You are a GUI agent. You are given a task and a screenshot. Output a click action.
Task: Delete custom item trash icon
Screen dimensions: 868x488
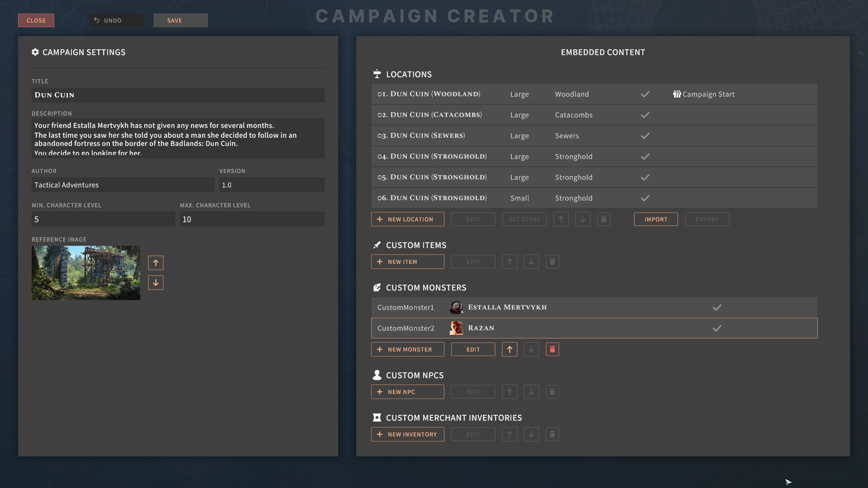coord(552,262)
